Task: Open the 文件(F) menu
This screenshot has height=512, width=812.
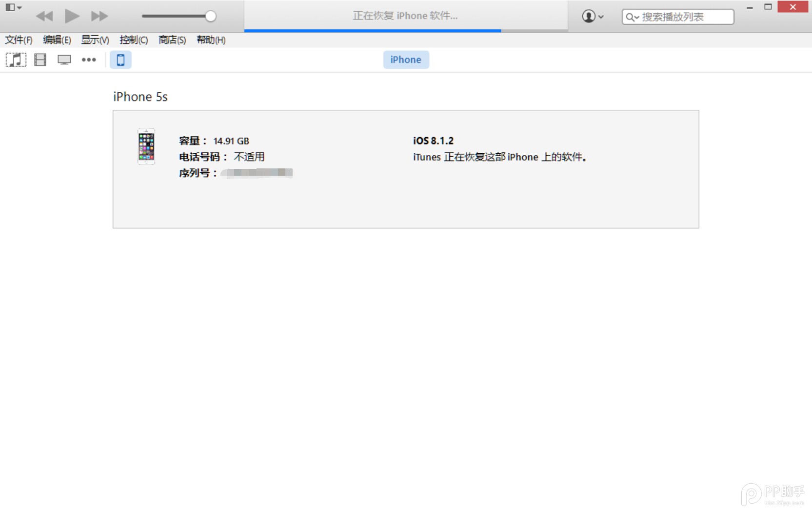Action: (x=19, y=40)
